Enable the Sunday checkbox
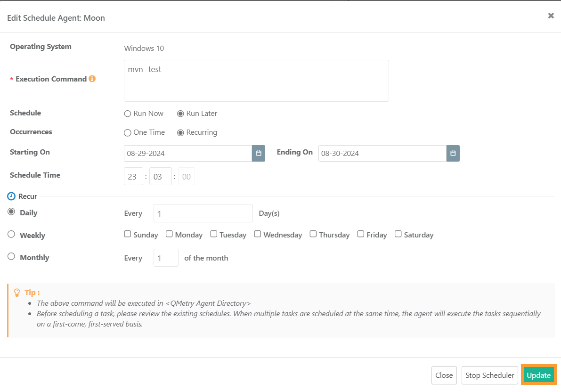The image size is (561, 392). point(127,233)
